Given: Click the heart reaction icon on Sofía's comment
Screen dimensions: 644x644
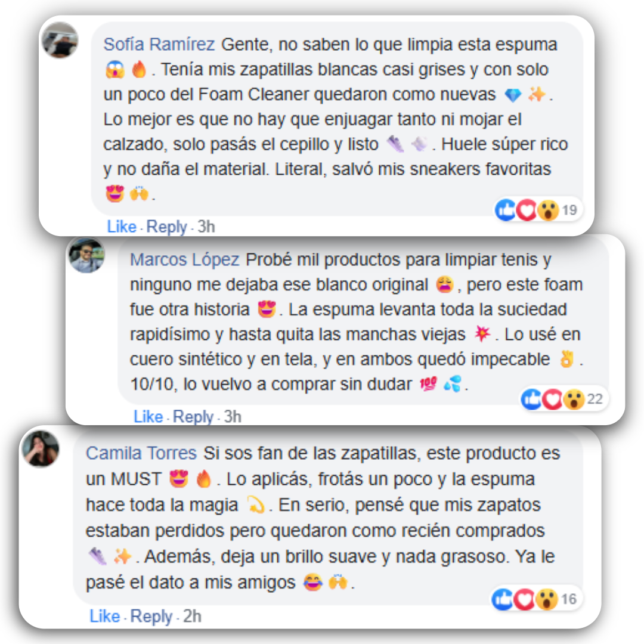Looking at the screenshot, I should (x=527, y=210).
